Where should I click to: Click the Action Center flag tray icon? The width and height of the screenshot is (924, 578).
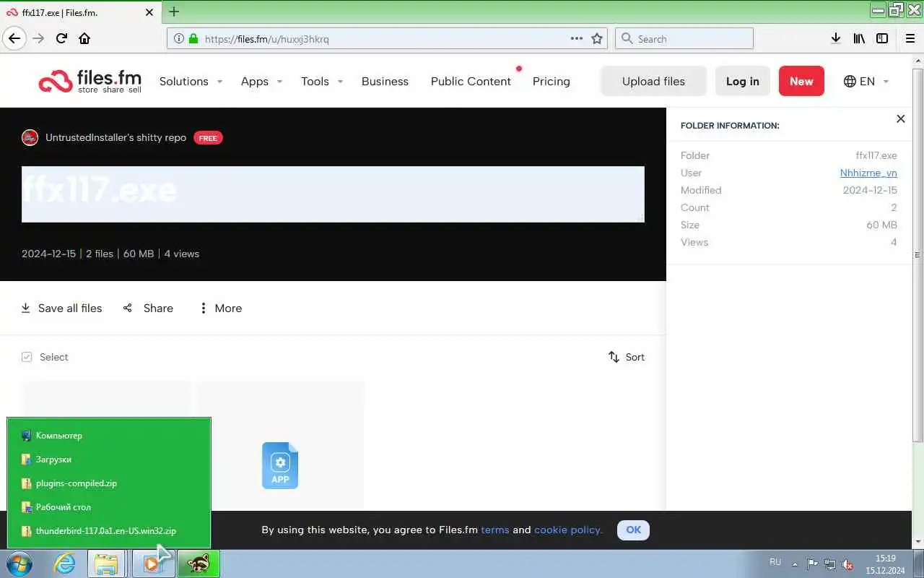812,564
